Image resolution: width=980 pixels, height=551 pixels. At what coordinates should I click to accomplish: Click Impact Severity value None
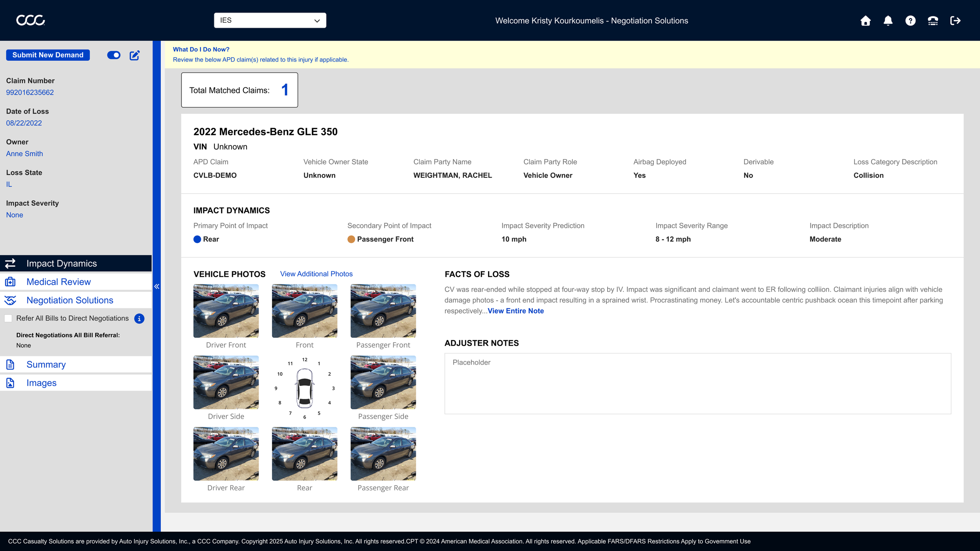click(x=15, y=215)
